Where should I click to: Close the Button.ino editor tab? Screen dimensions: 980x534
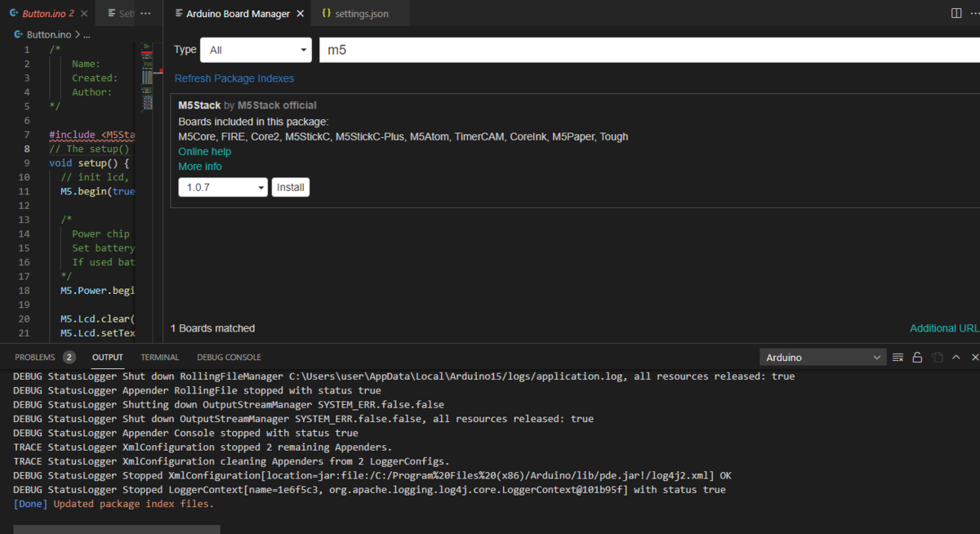(x=85, y=14)
